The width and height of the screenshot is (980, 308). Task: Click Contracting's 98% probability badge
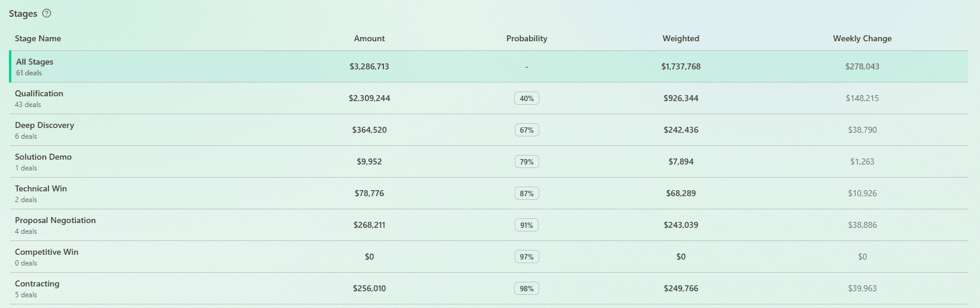pyautogui.click(x=526, y=288)
